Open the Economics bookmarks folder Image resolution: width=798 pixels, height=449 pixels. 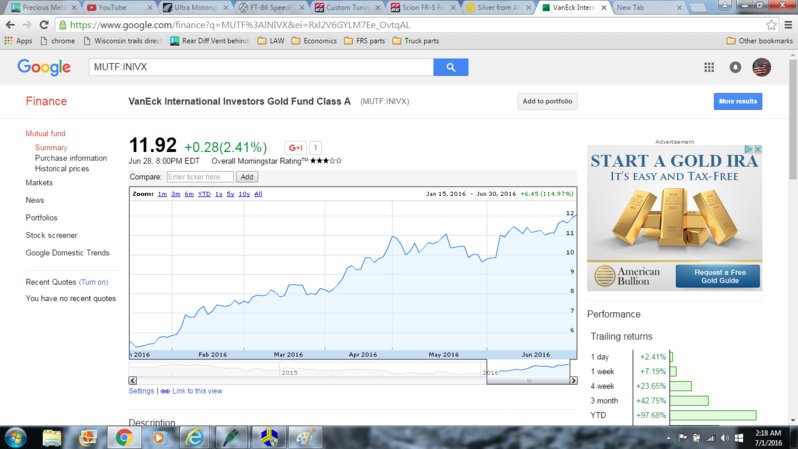314,41
